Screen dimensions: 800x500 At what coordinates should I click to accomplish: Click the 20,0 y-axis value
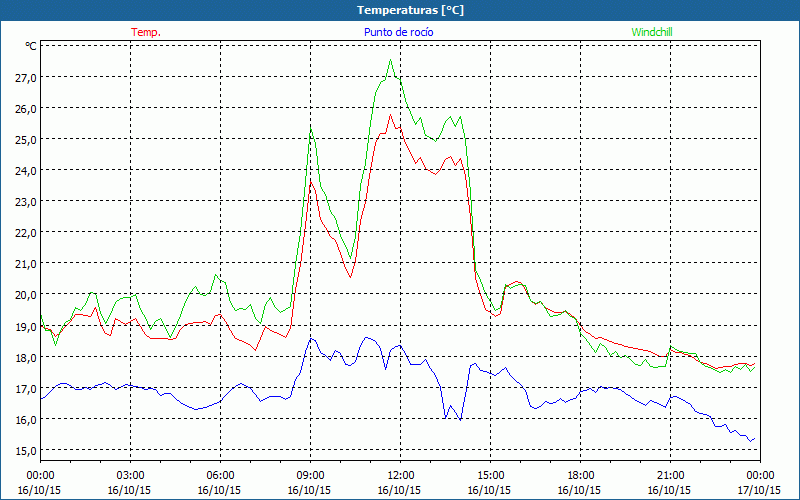27,295
